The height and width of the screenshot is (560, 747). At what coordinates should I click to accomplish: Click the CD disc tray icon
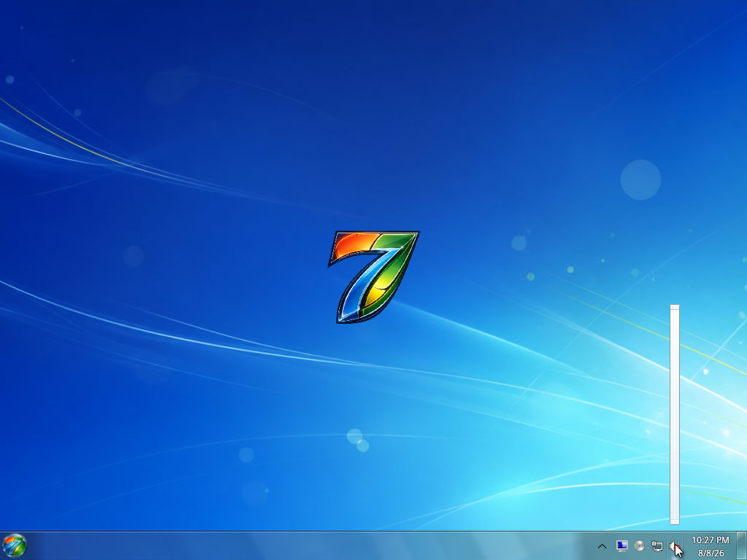[639, 546]
